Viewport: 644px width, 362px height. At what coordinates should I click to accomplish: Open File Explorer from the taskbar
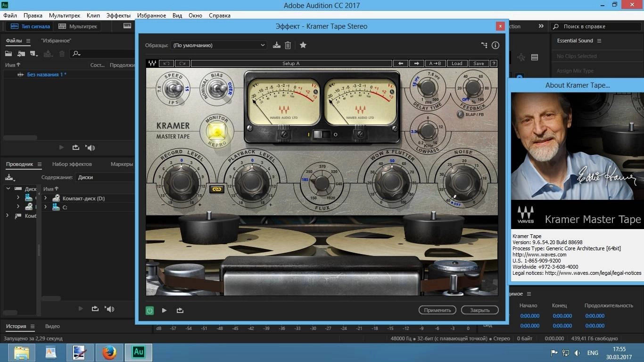coord(22,352)
